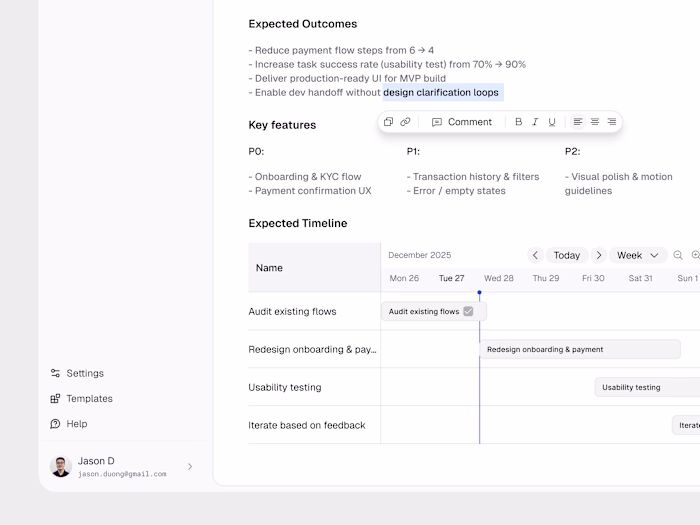
Task: Check the Audit existing flows task checkbox
Action: click(x=468, y=311)
